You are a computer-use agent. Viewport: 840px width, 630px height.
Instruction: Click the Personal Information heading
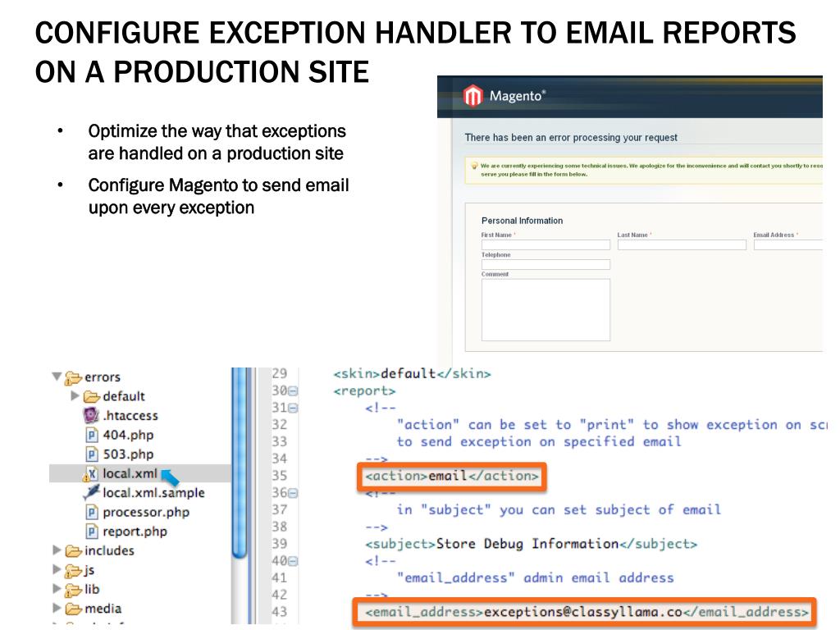click(522, 221)
